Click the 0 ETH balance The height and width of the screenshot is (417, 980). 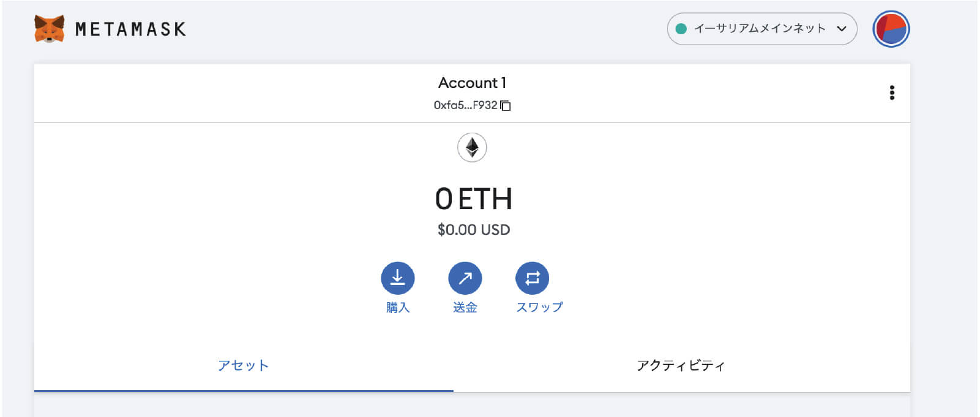point(473,199)
